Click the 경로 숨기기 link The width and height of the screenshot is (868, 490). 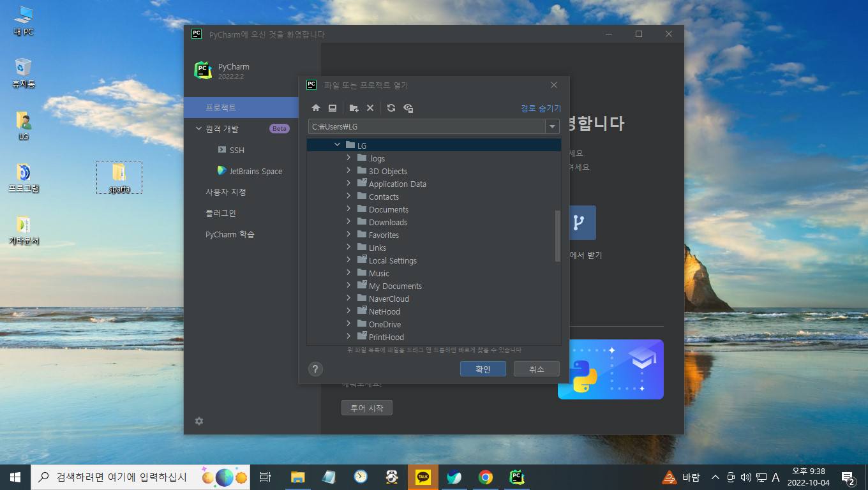541,108
